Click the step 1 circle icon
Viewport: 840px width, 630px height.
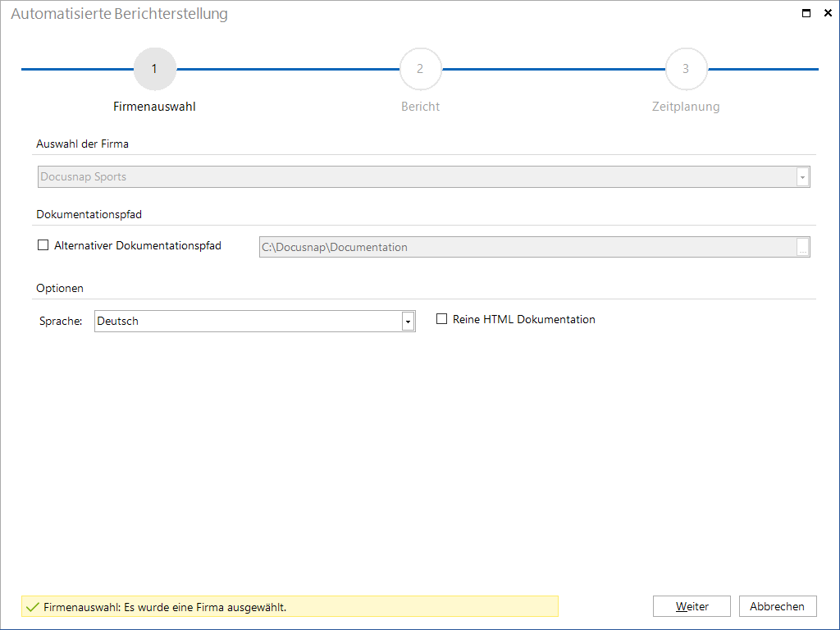(154, 69)
